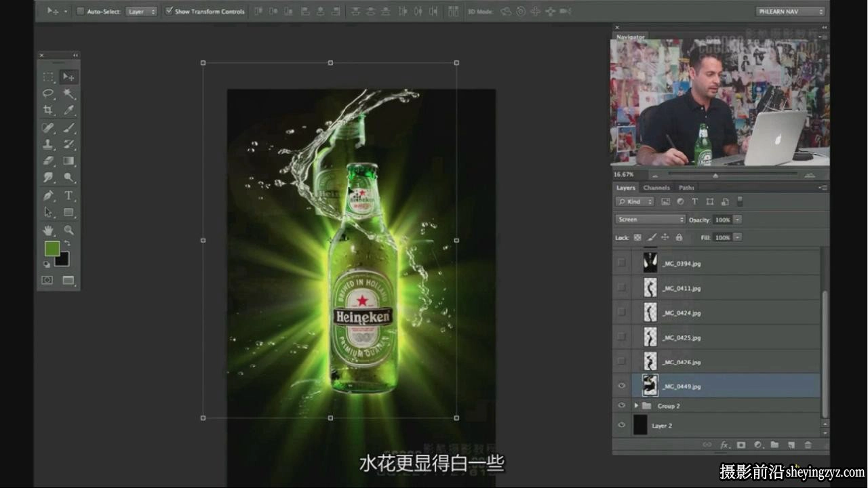
Task: Select the Gradient tool
Action: [x=68, y=161]
